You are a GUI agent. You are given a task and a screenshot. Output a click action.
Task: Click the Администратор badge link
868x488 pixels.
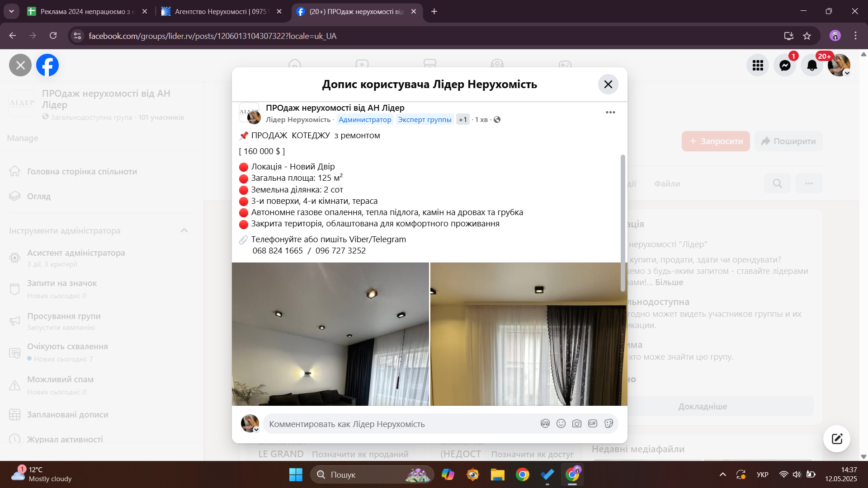point(365,120)
